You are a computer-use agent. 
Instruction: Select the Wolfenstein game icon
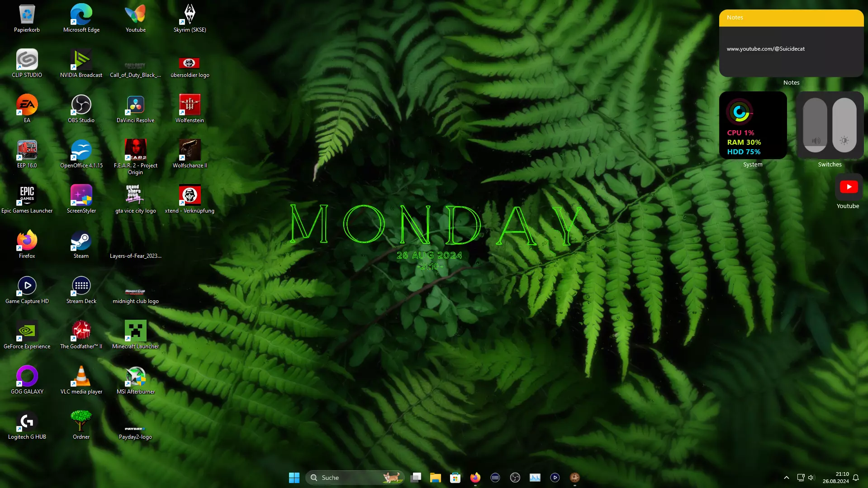(x=190, y=109)
